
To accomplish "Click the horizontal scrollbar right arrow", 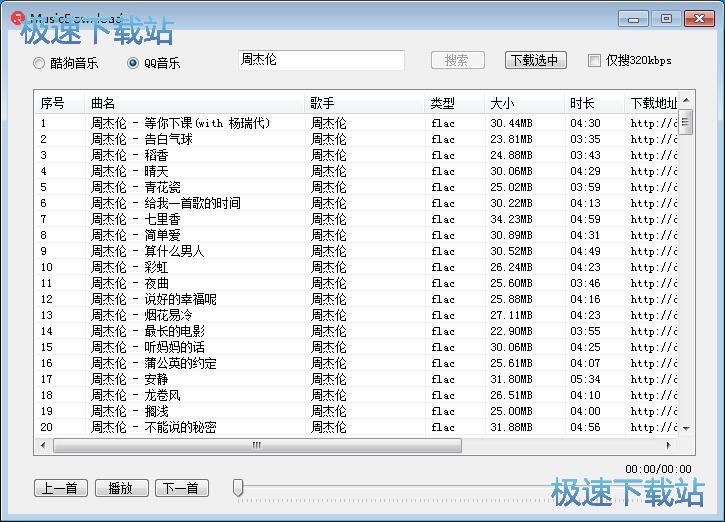I will coord(668,445).
